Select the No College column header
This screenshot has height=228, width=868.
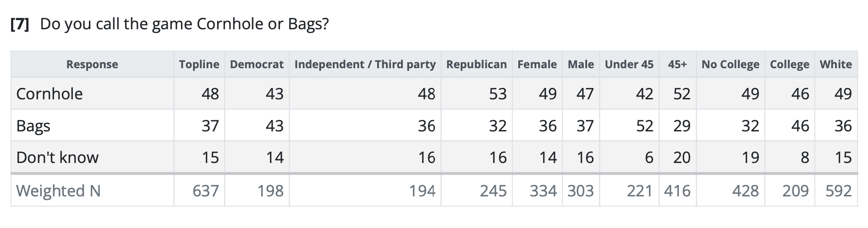point(730,65)
